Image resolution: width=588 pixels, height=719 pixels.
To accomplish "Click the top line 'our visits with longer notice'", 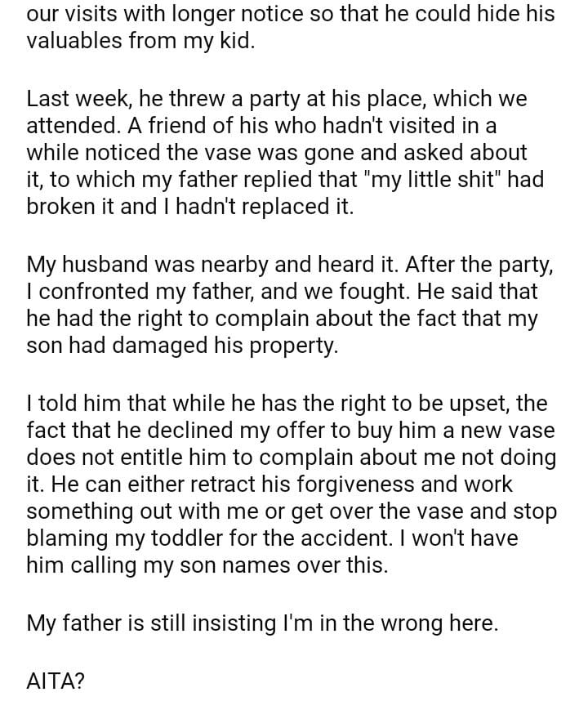I will point(290,15).
